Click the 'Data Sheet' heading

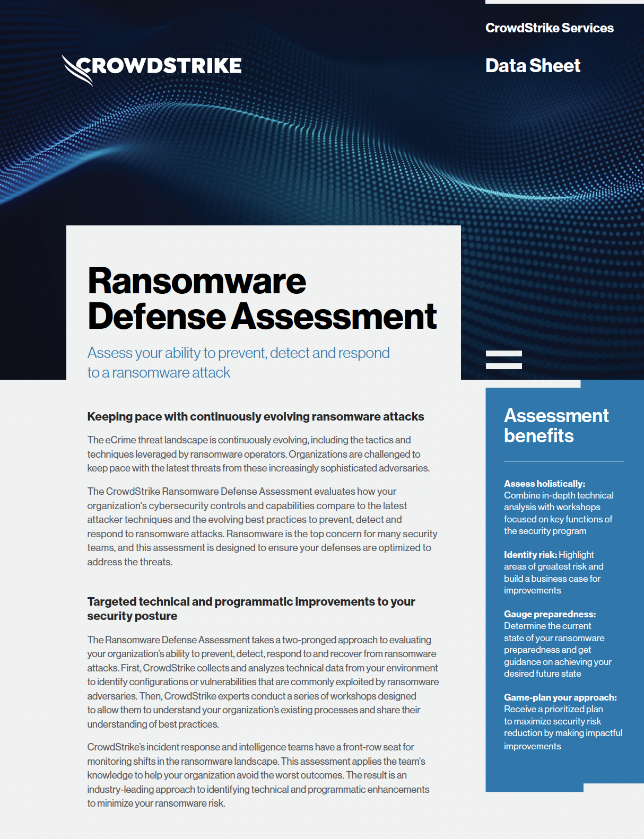(x=533, y=66)
